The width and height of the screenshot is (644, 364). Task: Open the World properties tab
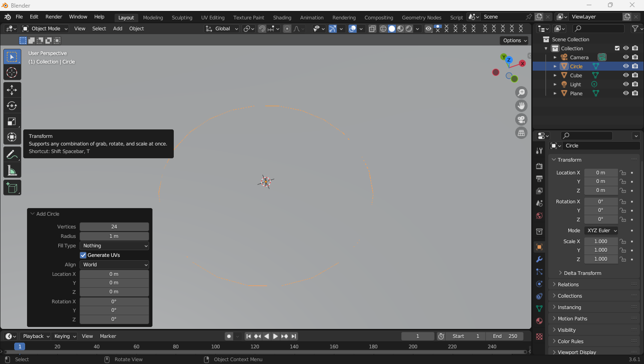point(539,216)
